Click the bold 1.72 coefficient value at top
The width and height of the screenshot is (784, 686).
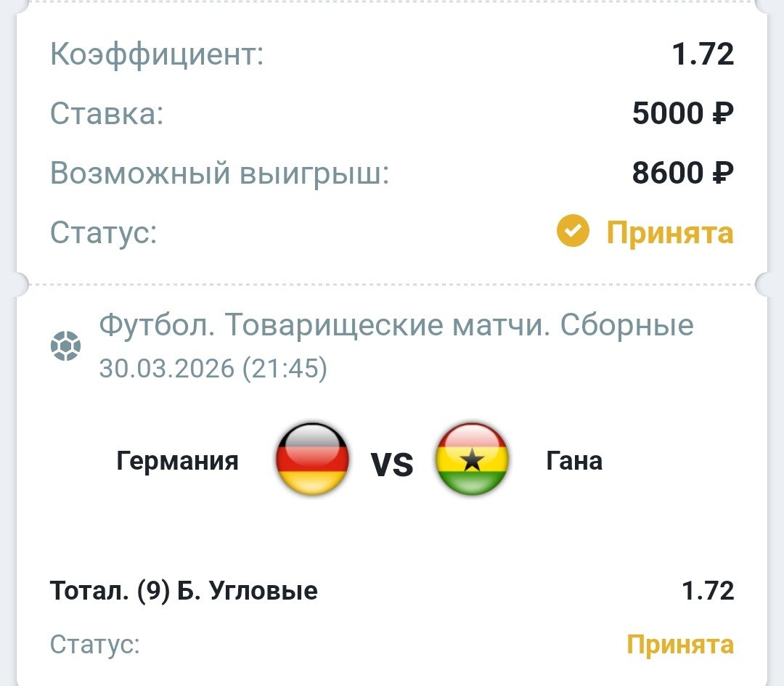[x=703, y=54]
